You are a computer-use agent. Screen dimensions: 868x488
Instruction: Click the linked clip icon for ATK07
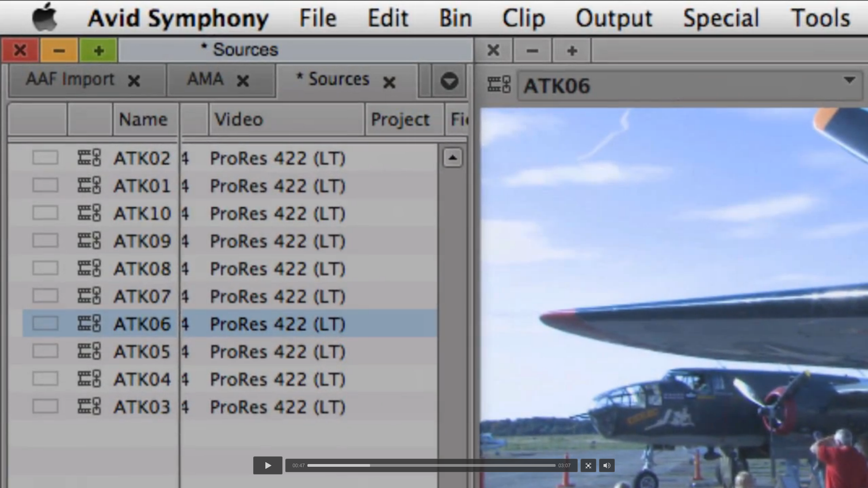tap(89, 296)
